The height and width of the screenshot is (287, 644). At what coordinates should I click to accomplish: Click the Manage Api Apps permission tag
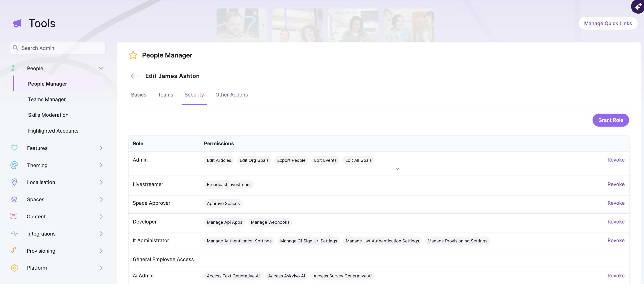[224, 222]
